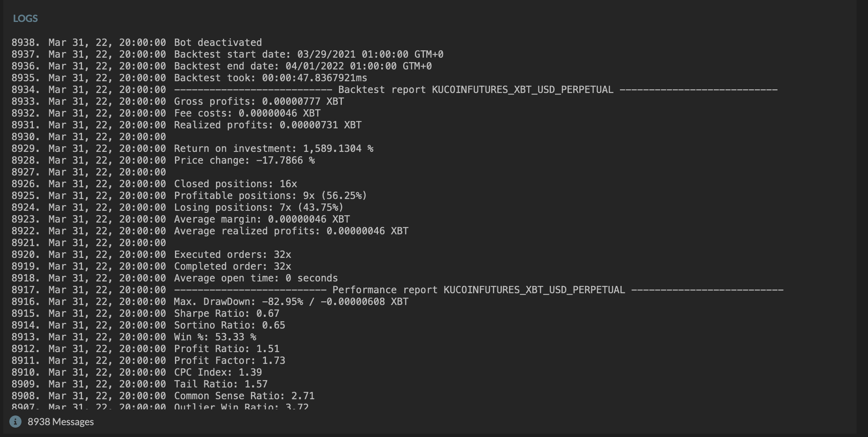Click the Max. DrawDown log line
The image size is (868, 437).
[210, 302]
